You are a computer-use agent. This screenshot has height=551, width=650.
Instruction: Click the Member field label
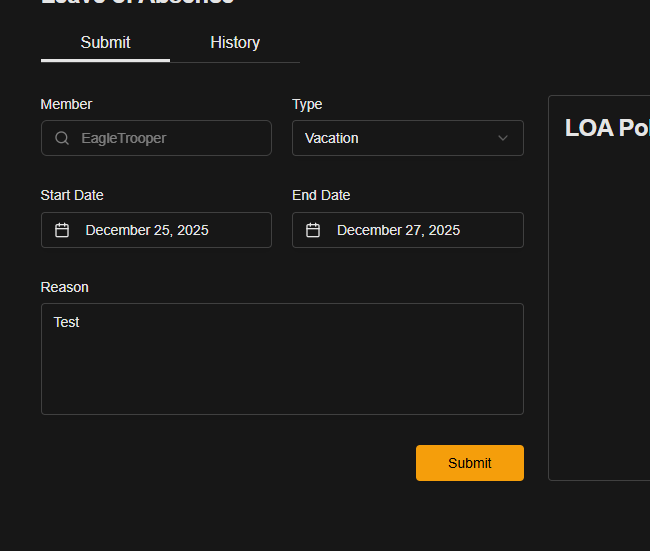coord(66,104)
